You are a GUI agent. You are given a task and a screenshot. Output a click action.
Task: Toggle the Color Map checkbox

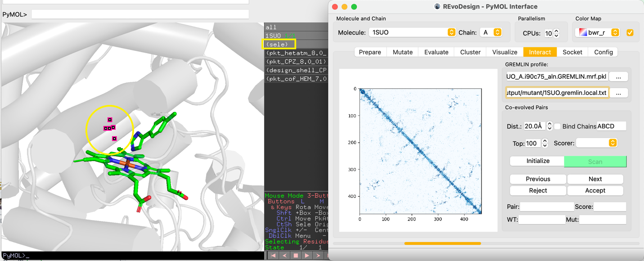(x=630, y=32)
